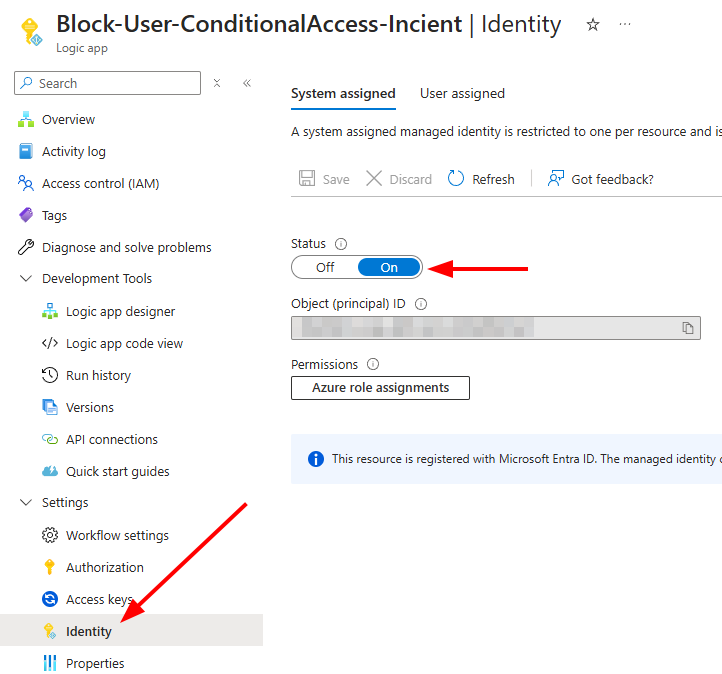Screen dimensions: 722x674
Task: Collapse the sidebar with the double chevron
Action: coord(247,83)
